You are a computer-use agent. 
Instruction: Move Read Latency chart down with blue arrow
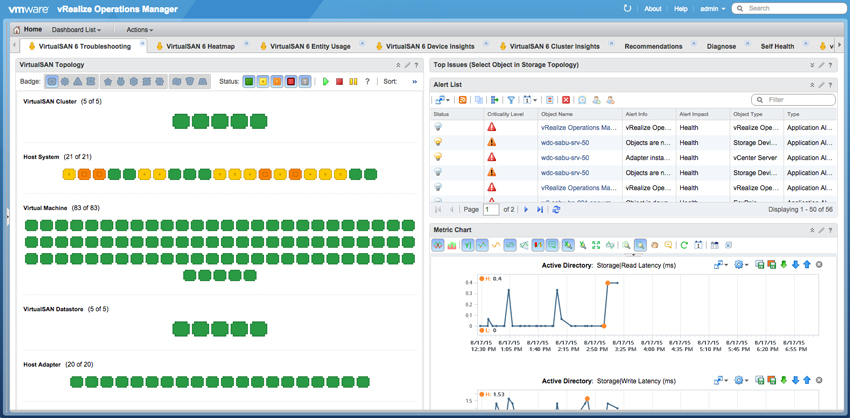point(796,265)
